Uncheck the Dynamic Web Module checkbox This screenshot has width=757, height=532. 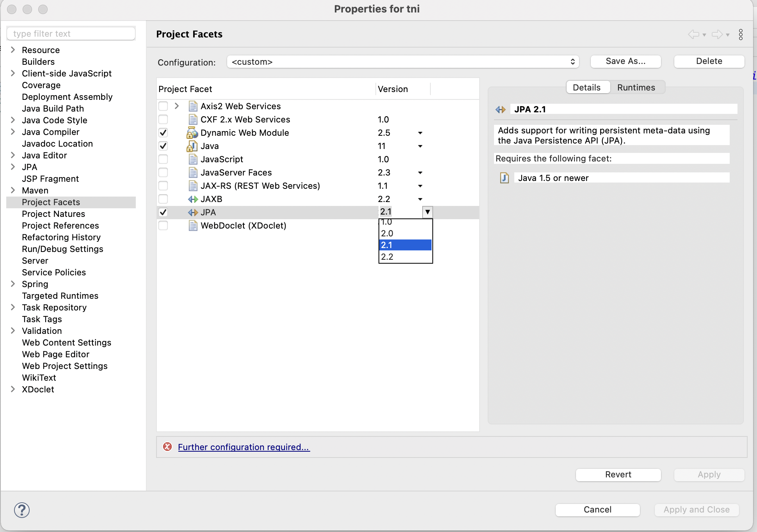(163, 133)
